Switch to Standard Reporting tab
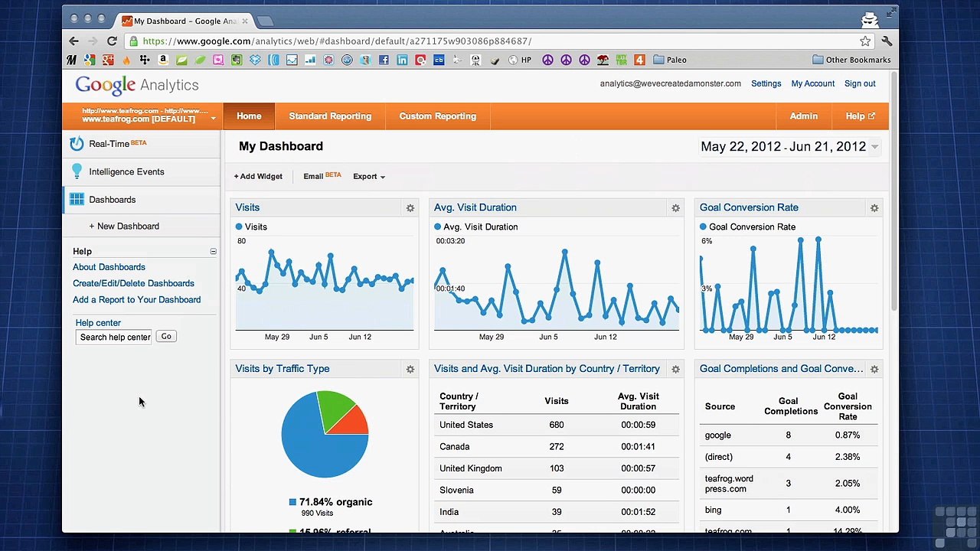This screenshot has width=980, height=551. tap(330, 116)
